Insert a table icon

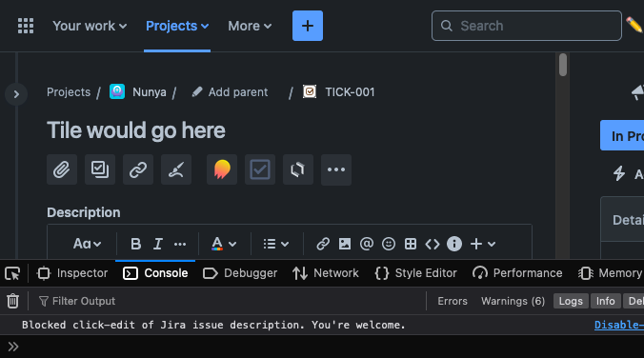tap(411, 244)
